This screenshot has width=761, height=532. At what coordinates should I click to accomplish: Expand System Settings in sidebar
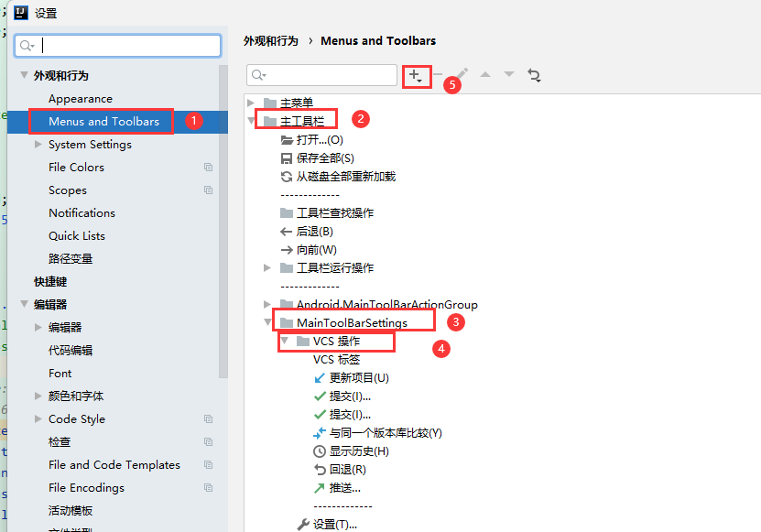click(x=38, y=145)
